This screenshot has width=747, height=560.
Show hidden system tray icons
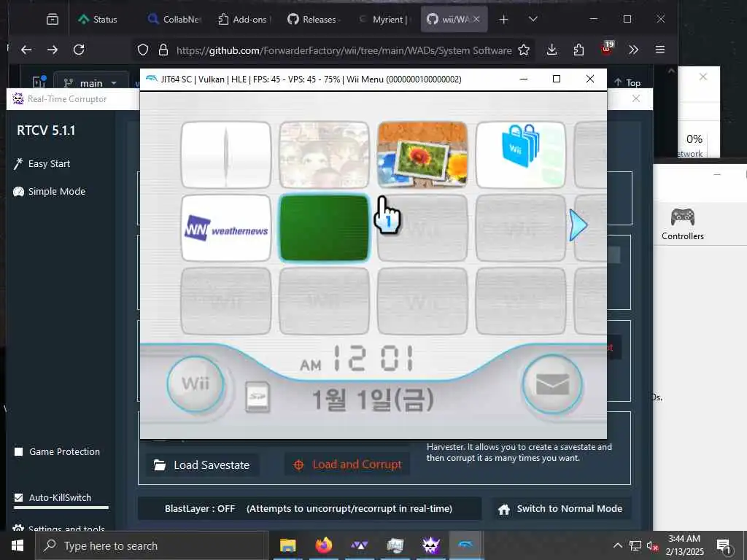[x=617, y=545]
